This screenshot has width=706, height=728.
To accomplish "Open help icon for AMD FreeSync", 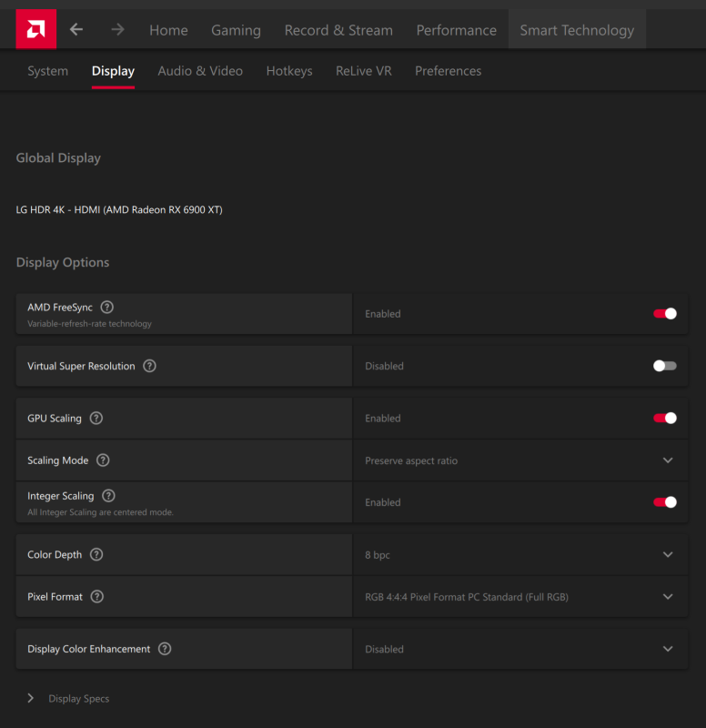I will coord(107,308).
